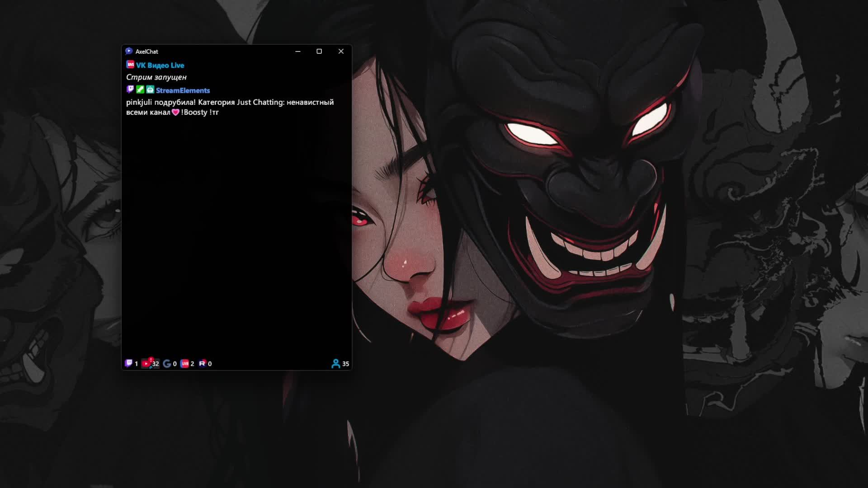This screenshot has height=488, width=868.
Task: Click the VK Live counter in status bar
Action: [185, 364]
